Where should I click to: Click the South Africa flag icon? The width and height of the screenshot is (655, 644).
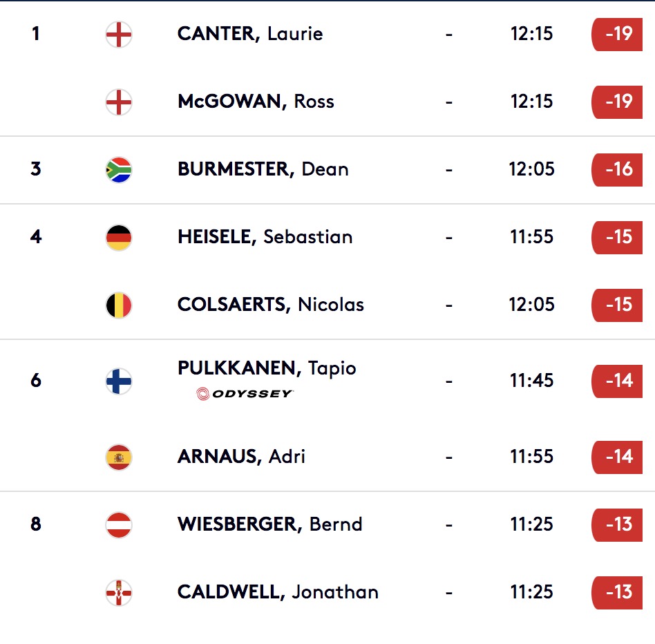click(x=119, y=170)
